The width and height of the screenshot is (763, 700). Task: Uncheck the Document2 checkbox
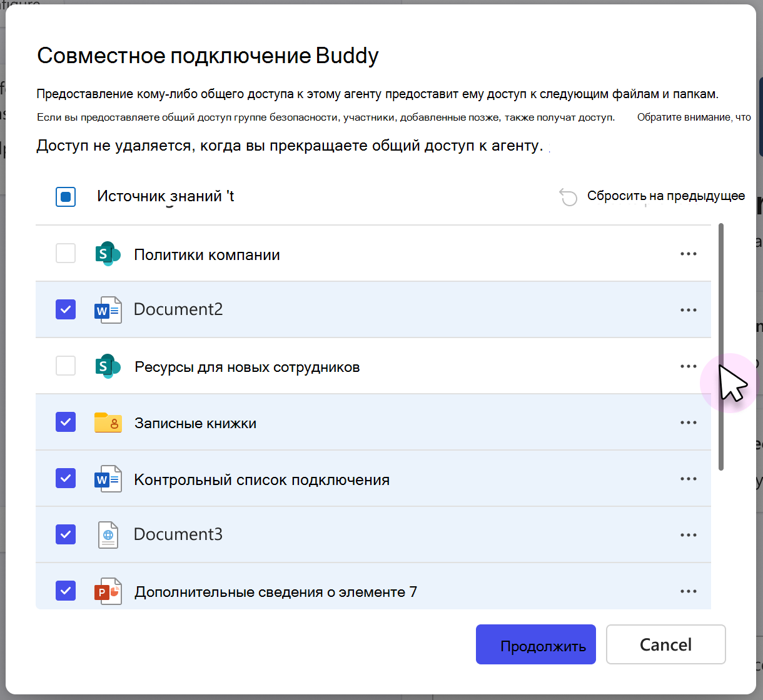pos(66,310)
